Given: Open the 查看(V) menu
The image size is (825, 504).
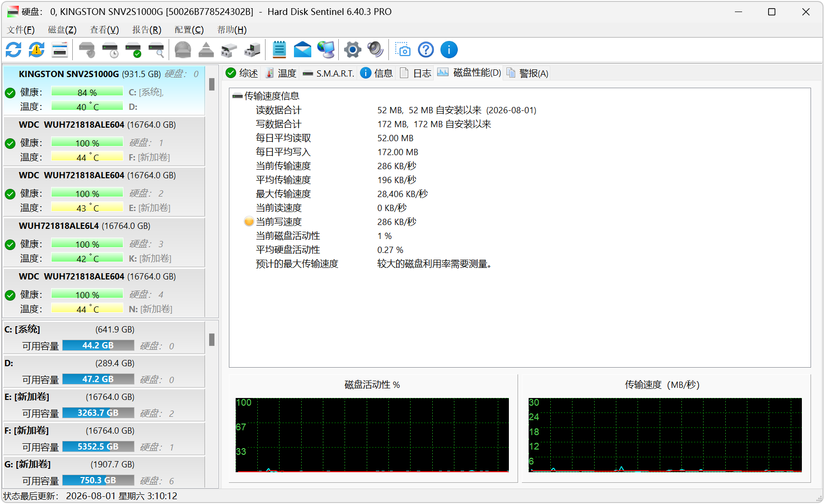Looking at the screenshot, I should click(x=105, y=30).
